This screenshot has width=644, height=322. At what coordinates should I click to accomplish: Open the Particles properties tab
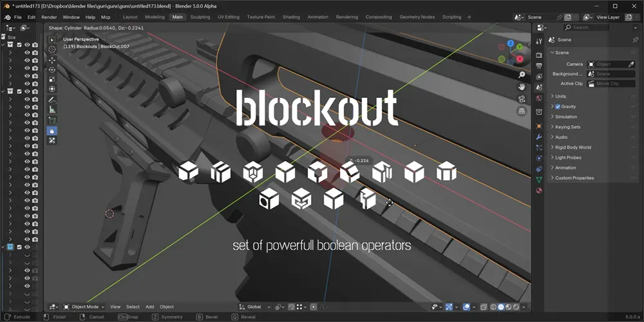539,147
